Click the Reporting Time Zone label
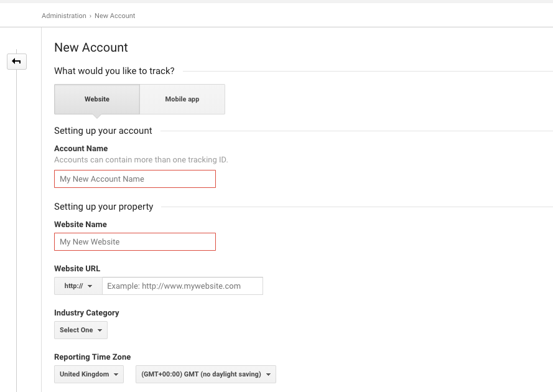This screenshot has height=392, width=553. coord(92,357)
